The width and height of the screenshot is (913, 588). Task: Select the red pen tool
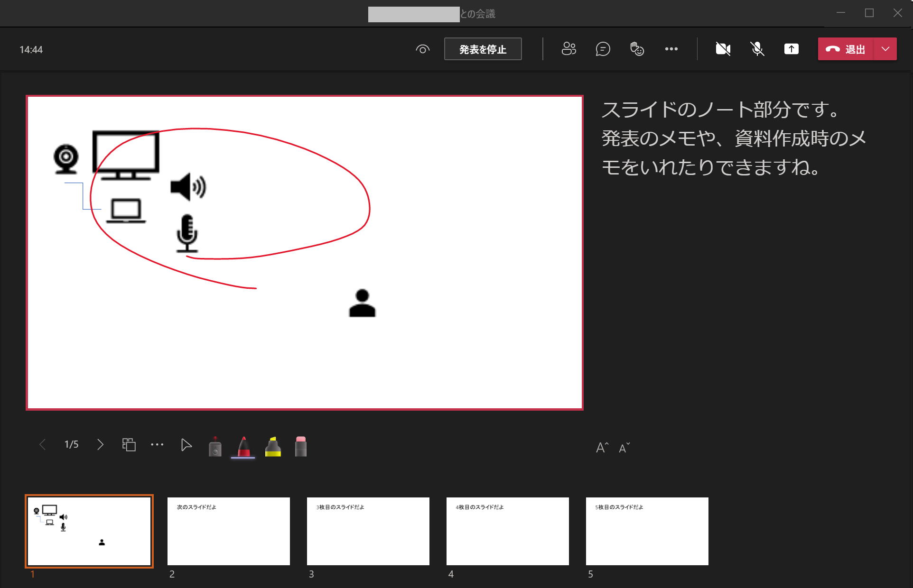(243, 446)
